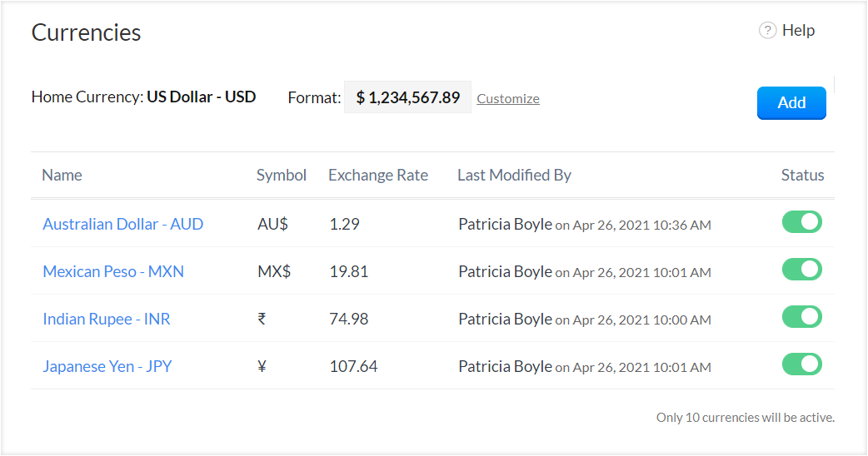The height and width of the screenshot is (456, 868).
Task: Click the 1.29 exchange rate value
Action: coord(344,224)
